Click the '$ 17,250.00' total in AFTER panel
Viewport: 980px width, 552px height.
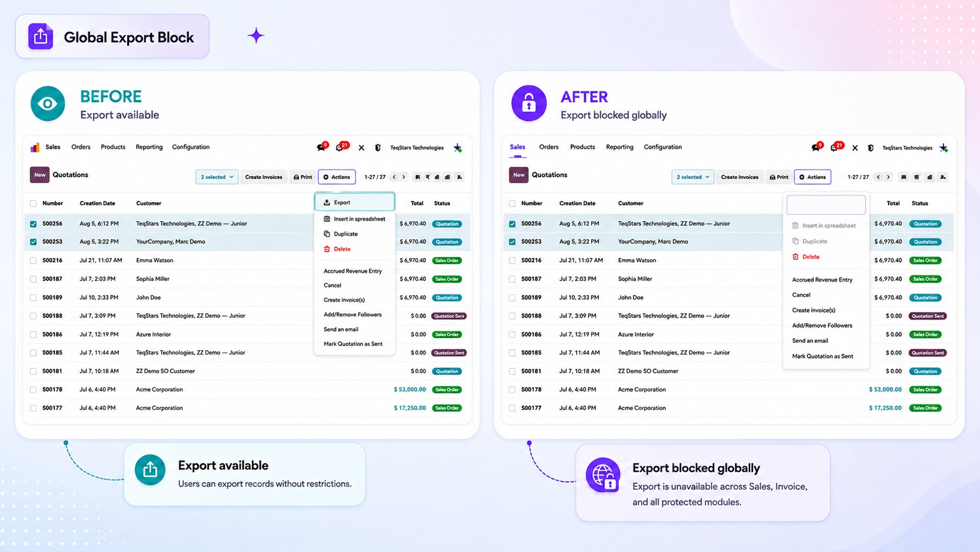tap(885, 408)
